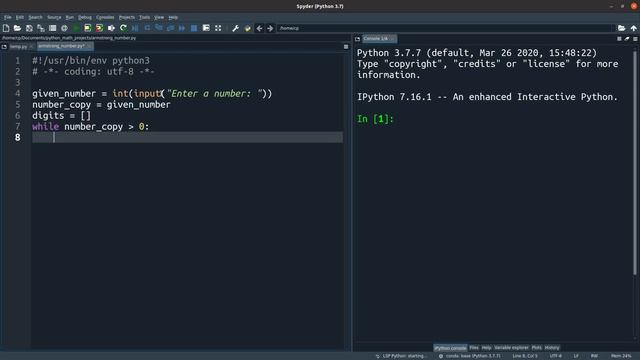Browse for a working directory
Image resolution: width=640 pixels, height=360 pixels.
coord(621,28)
